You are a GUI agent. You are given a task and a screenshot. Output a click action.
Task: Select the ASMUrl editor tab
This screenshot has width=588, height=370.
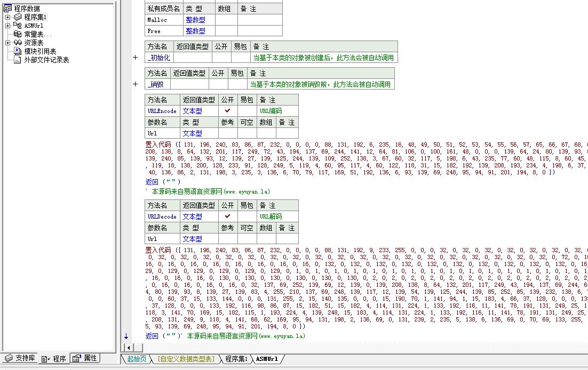pos(267,359)
